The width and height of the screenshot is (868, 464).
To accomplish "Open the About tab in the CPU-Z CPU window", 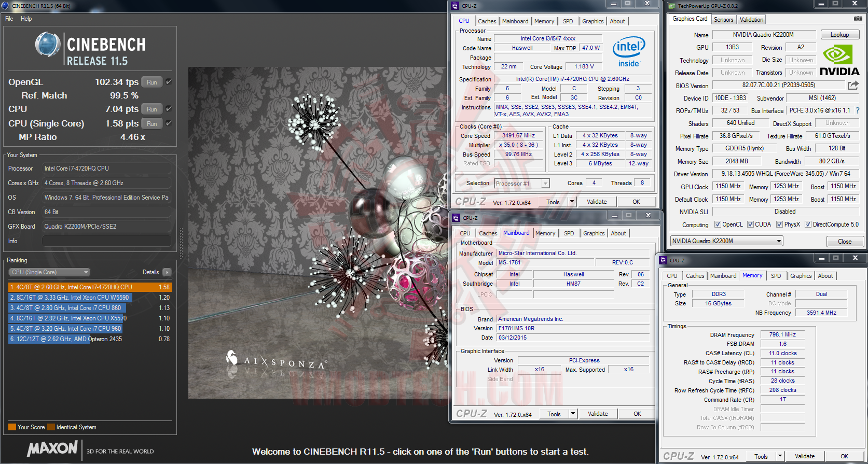I will [617, 21].
